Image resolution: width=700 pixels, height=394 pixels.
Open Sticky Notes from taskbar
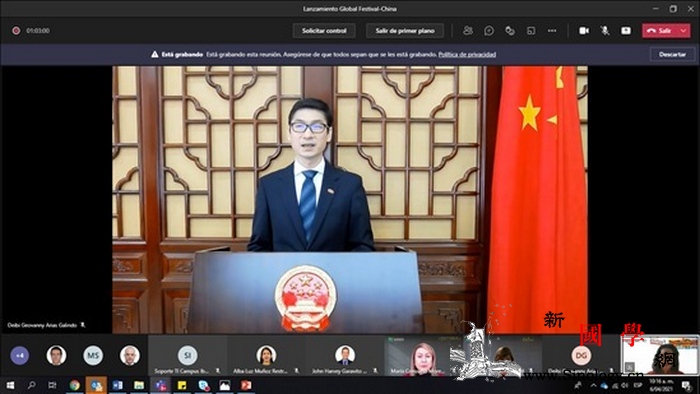(182, 385)
